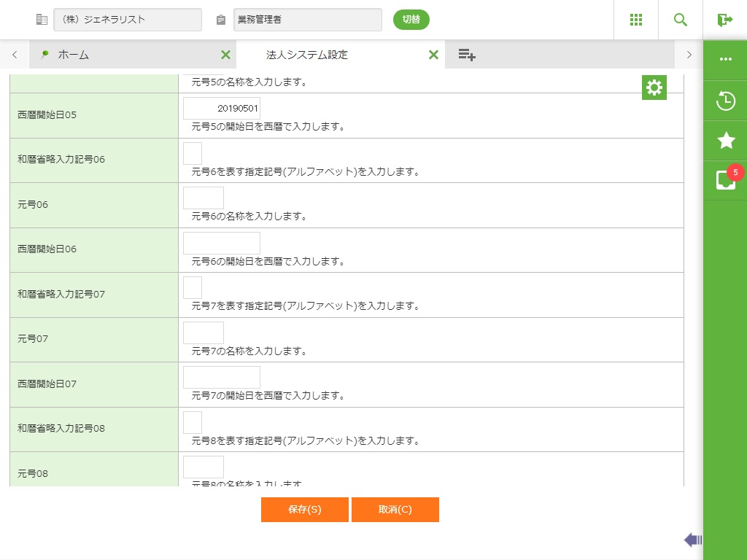Select the 法人システム設定 tab
The height and width of the screenshot is (560, 747).
coord(341,55)
